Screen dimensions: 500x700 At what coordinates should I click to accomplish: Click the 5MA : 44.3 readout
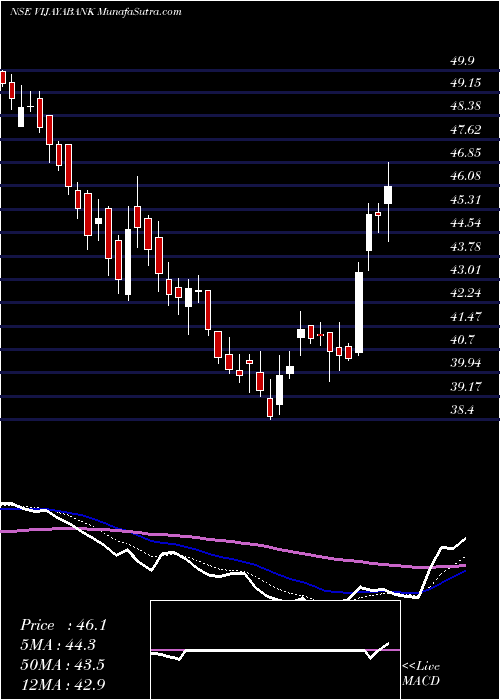point(60,645)
